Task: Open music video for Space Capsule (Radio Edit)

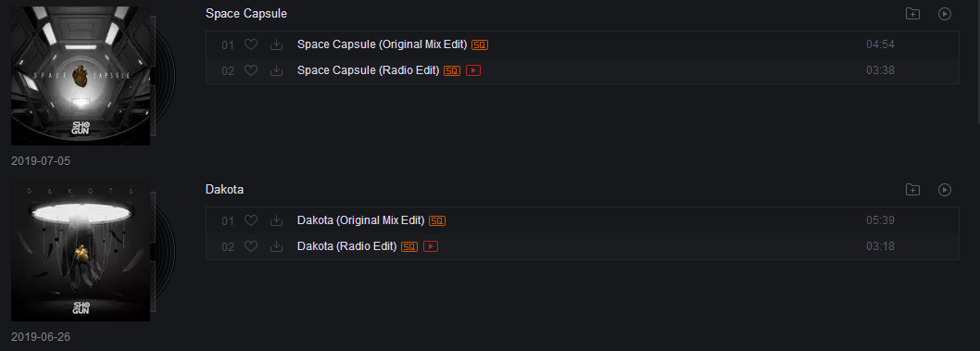Action: click(473, 70)
